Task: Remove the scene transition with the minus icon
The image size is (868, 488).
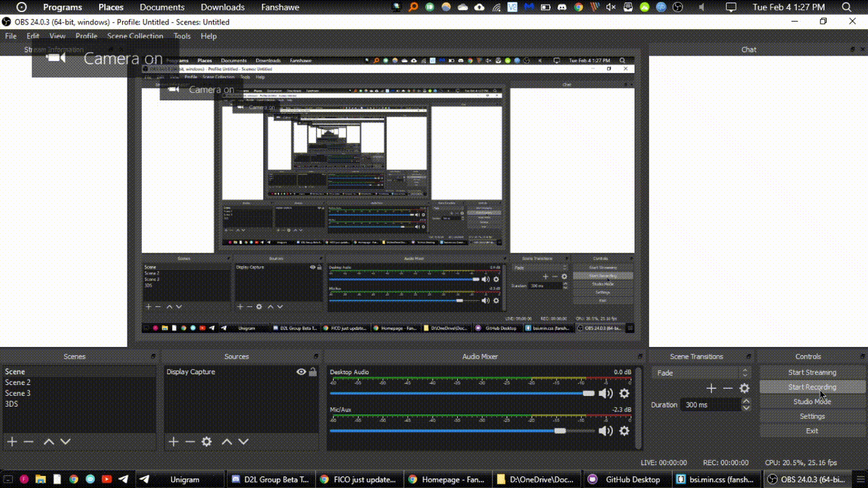Action: pyautogui.click(x=728, y=388)
